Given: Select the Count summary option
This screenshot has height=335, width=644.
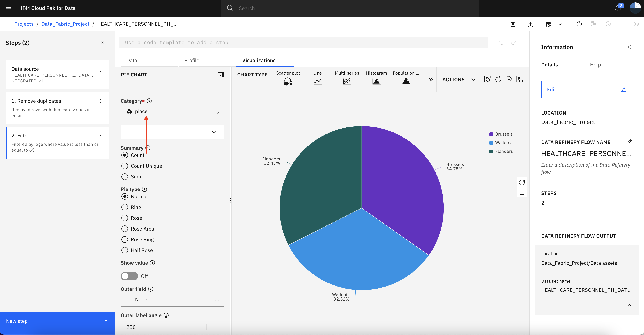Looking at the screenshot, I should [x=125, y=155].
